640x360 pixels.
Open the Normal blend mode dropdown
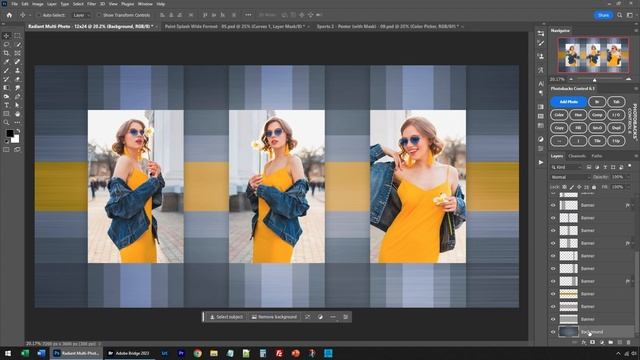(x=570, y=177)
